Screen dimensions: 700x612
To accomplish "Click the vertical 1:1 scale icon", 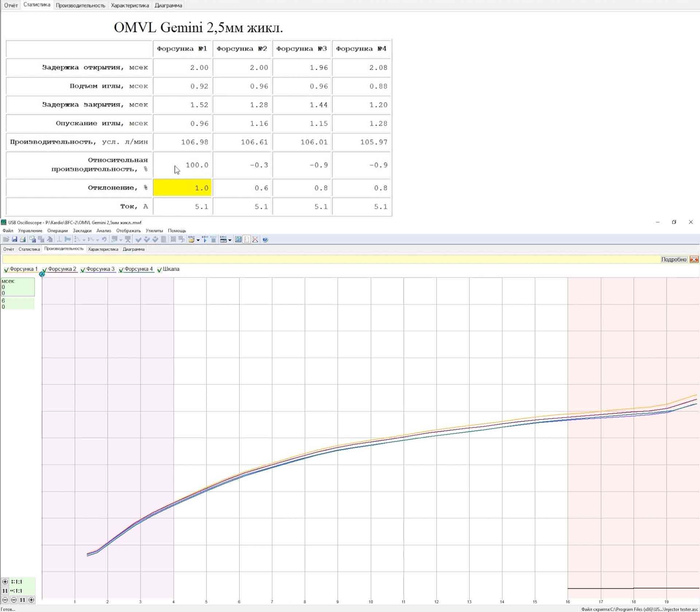I will coord(5,591).
